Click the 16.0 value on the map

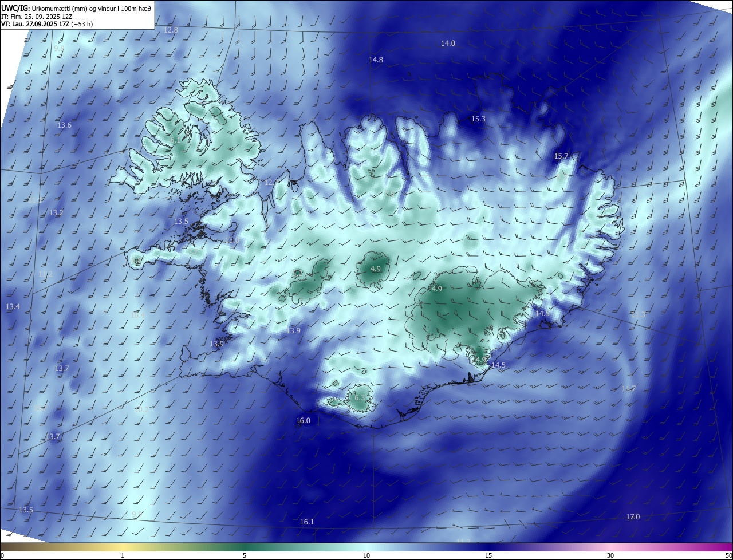tap(303, 420)
